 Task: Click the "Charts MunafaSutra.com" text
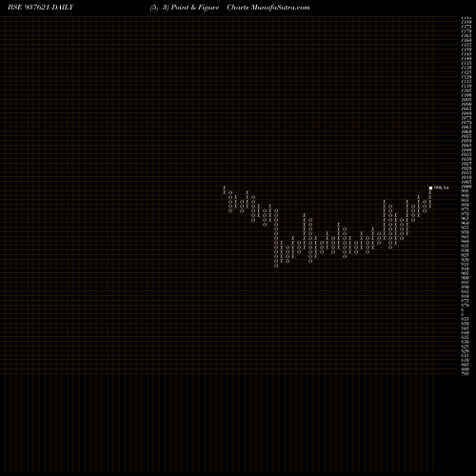pos(268,8)
